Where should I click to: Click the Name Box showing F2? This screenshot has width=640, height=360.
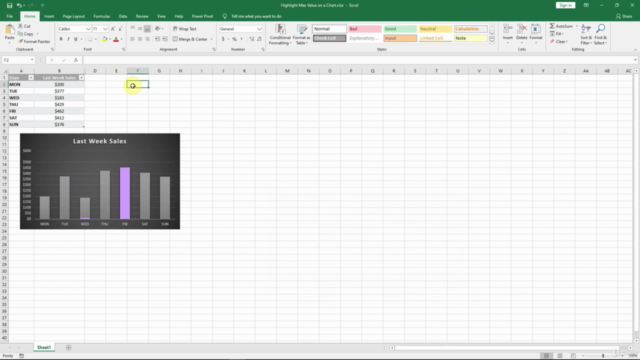[x=18, y=60]
